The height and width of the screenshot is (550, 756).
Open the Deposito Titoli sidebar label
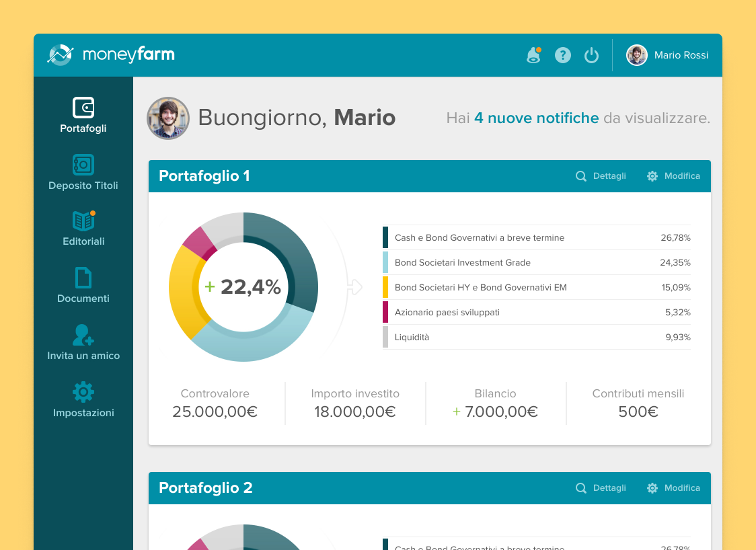[x=83, y=186]
